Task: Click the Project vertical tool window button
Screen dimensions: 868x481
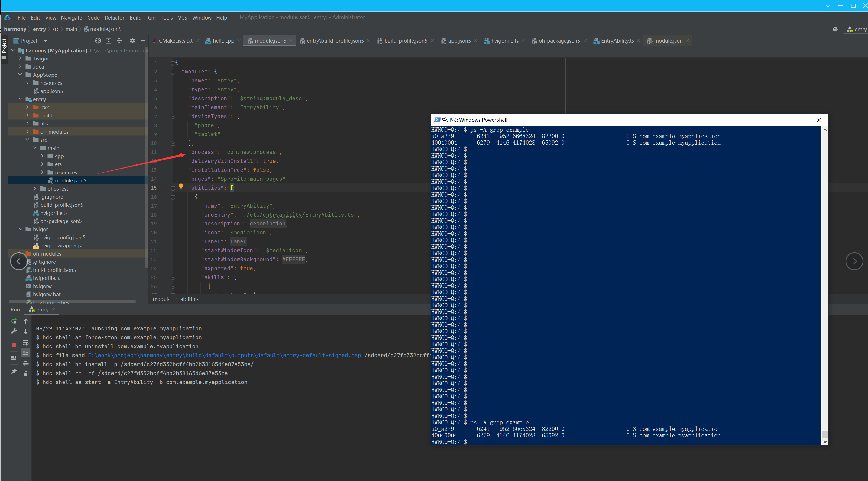Action: pos(4,49)
